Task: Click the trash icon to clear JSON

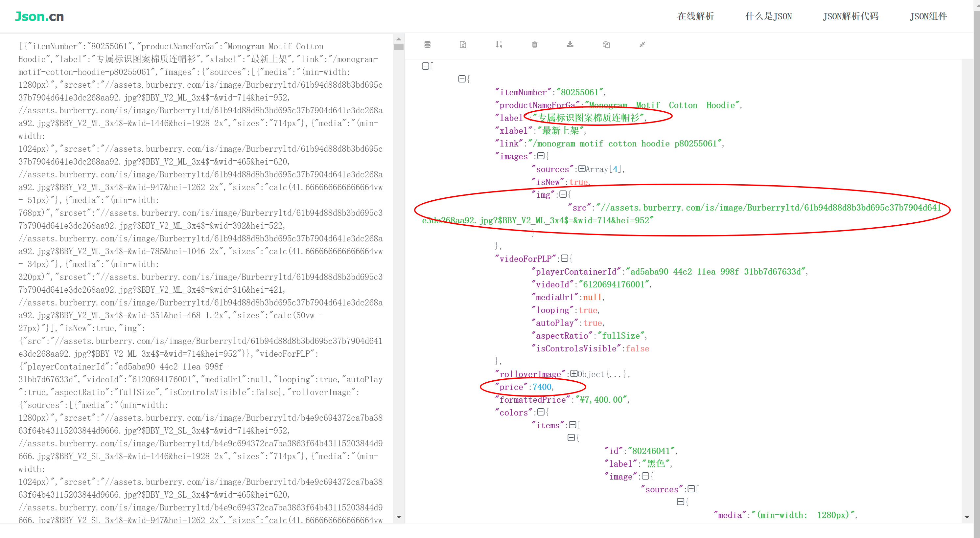Action: pos(534,44)
